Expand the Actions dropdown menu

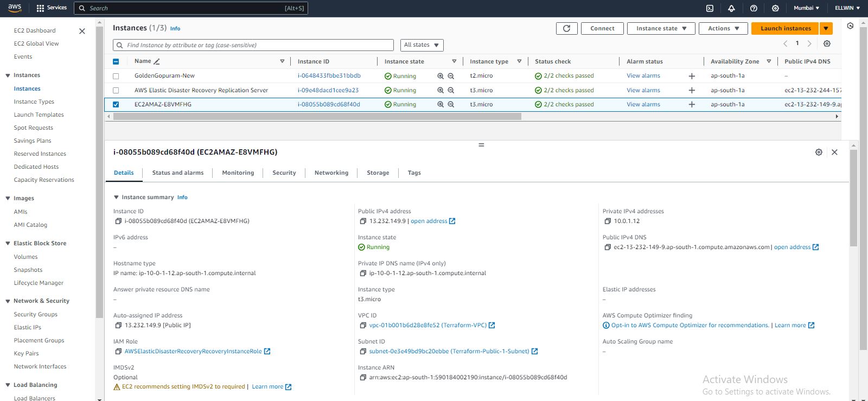723,28
